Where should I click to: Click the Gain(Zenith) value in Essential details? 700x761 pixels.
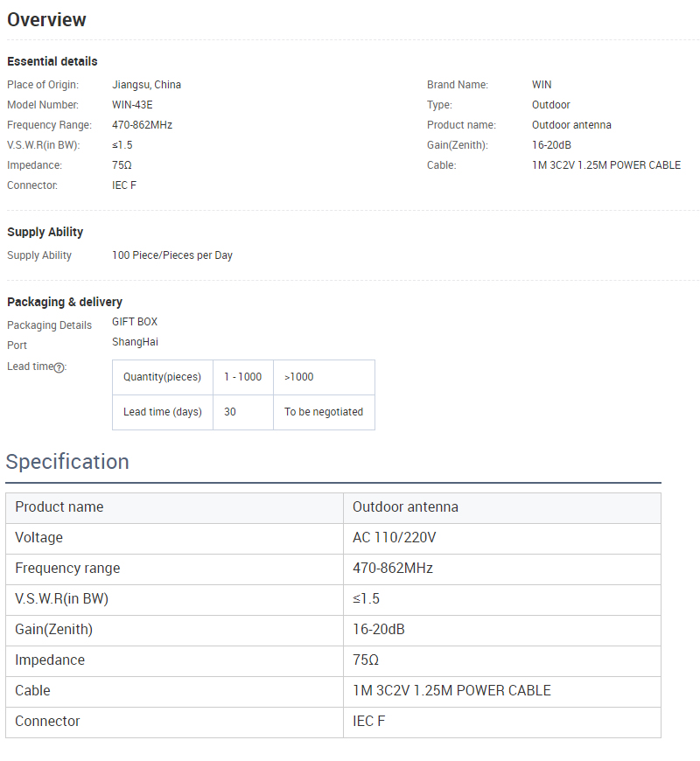click(x=551, y=145)
